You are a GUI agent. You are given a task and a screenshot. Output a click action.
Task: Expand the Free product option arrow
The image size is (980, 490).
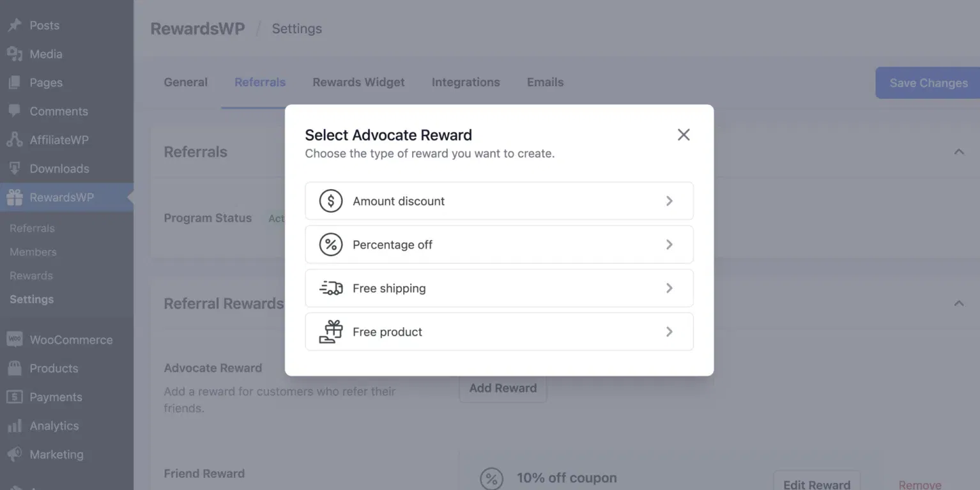(669, 332)
